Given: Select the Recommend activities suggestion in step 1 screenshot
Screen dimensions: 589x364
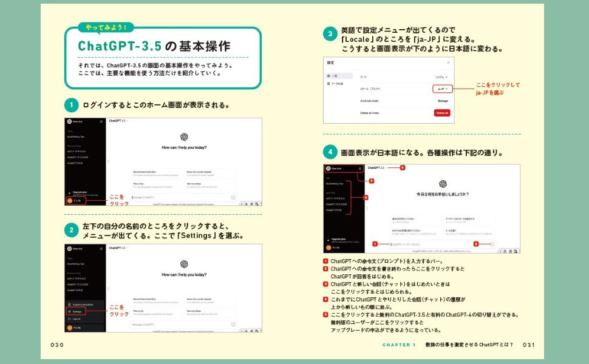Looking at the screenshot, I should click(156, 174).
